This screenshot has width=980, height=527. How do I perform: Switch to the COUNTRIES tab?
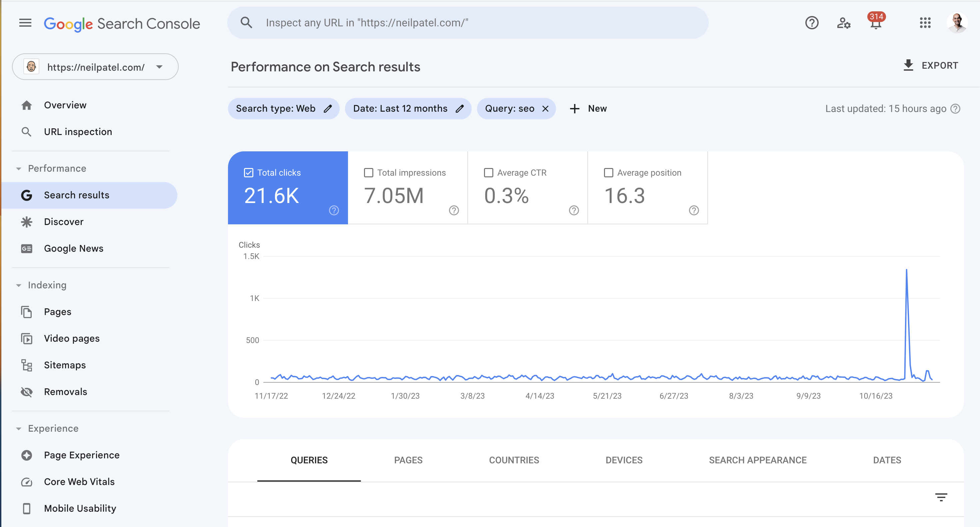click(x=514, y=460)
